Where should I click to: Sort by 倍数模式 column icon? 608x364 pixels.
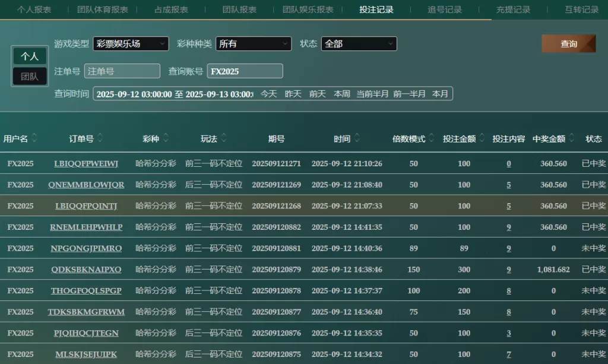(x=432, y=138)
